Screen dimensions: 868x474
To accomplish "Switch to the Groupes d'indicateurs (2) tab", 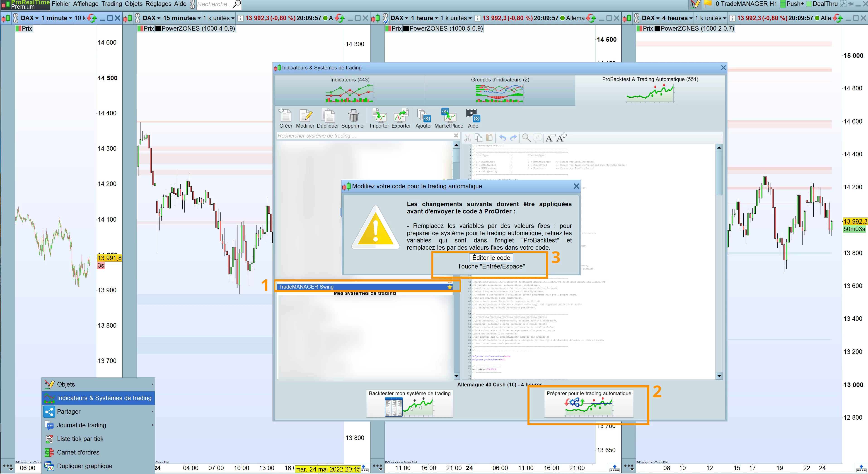I will point(500,90).
